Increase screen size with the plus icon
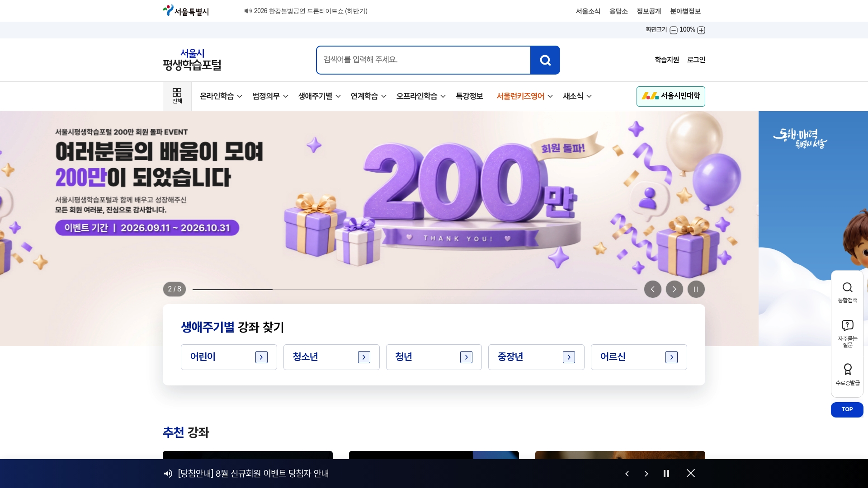This screenshot has height=488, width=868. (701, 30)
